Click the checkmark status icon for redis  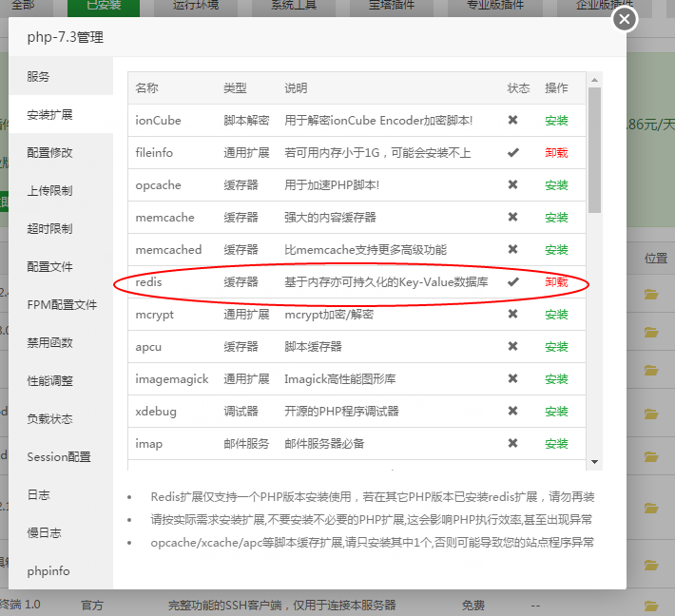point(513,282)
